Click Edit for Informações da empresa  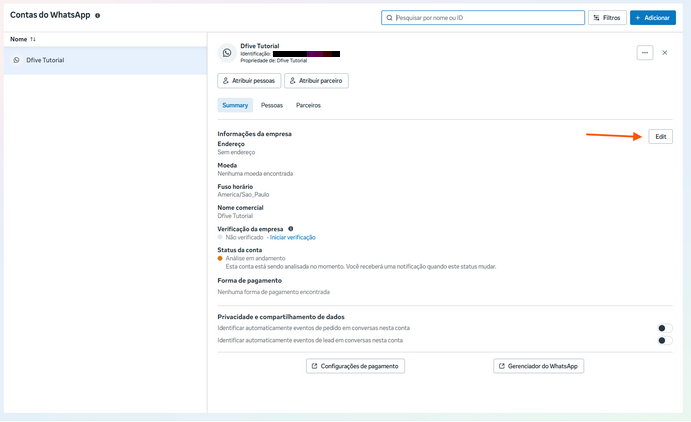pyautogui.click(x=660, y=136)
